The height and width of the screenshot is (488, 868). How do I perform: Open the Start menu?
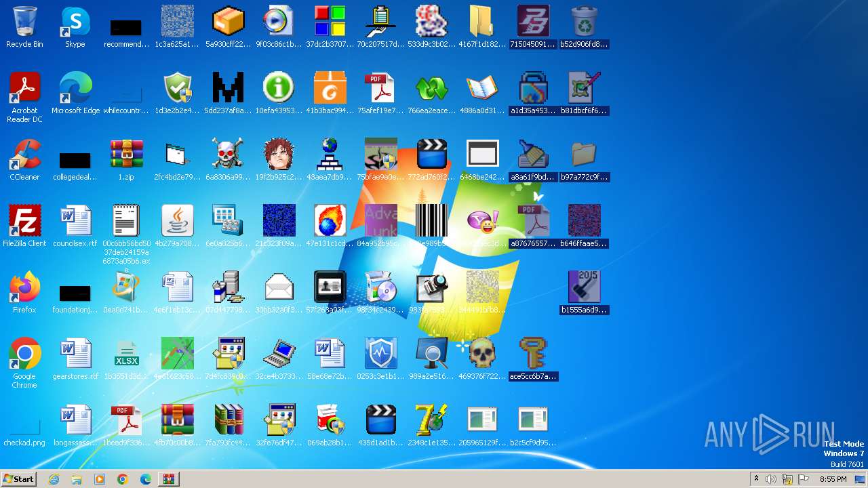[18, 479]
